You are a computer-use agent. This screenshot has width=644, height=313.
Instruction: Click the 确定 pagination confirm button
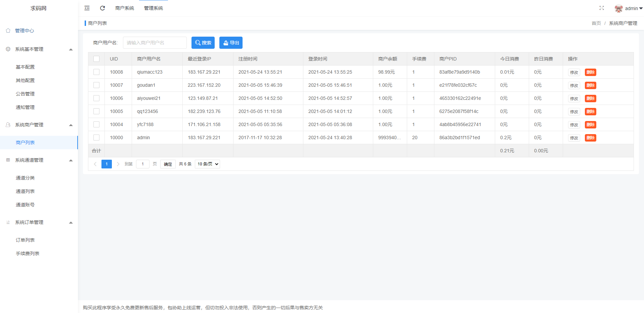168,164
